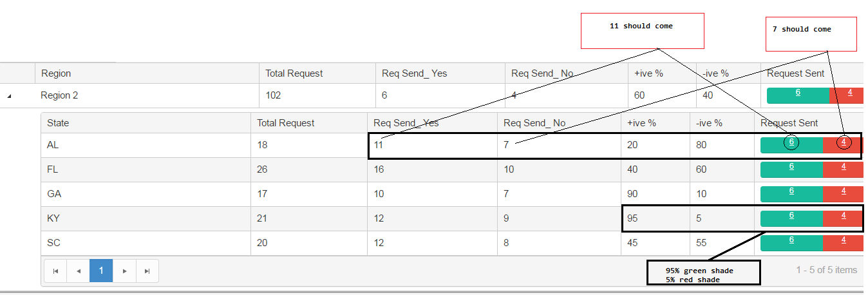Click red link 4 in AL row
The height and width of the screenshot is (297, 868).
coord(844,142)
